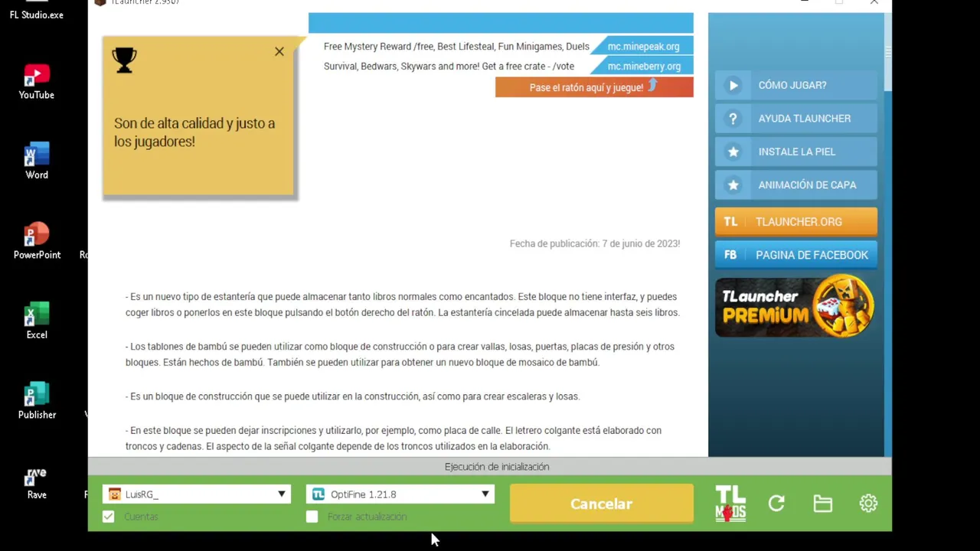Click the mc.mineberry.org server link
Image resolution: width=980 pixels, height=551 pixels.
[x=644, y=67]
